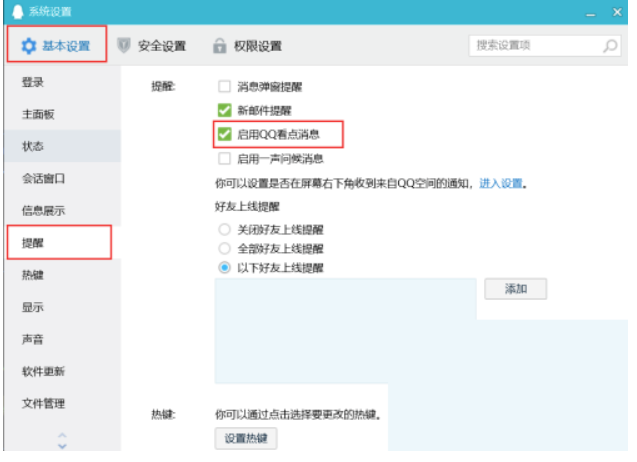Select 显示 in the sidebar
Viewport: 637px width, 462px height.
pyautogui.click(x=62, y=307)
